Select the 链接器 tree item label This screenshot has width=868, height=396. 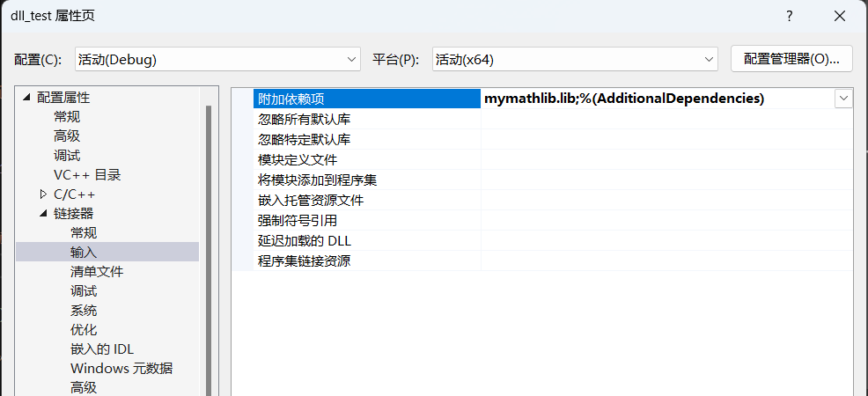click(x=74, y=214)
